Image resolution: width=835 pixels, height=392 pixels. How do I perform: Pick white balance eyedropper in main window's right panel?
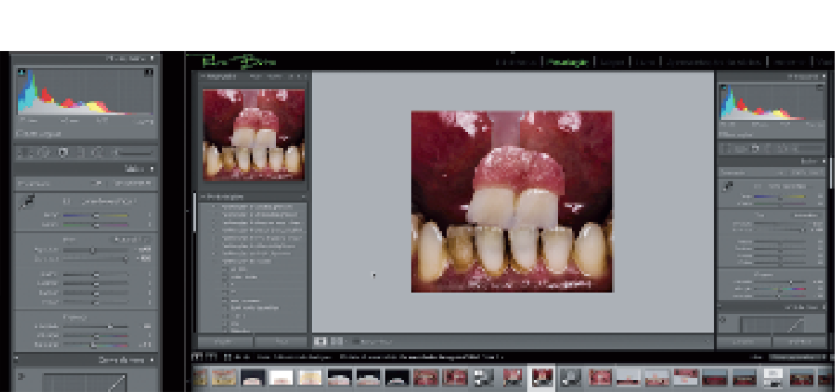pos(727,186)
